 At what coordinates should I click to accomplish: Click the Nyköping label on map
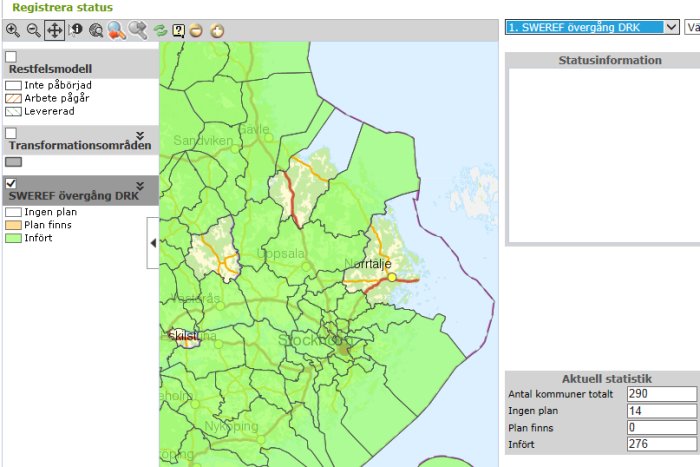pyautogui.click(x=232, y=427)
